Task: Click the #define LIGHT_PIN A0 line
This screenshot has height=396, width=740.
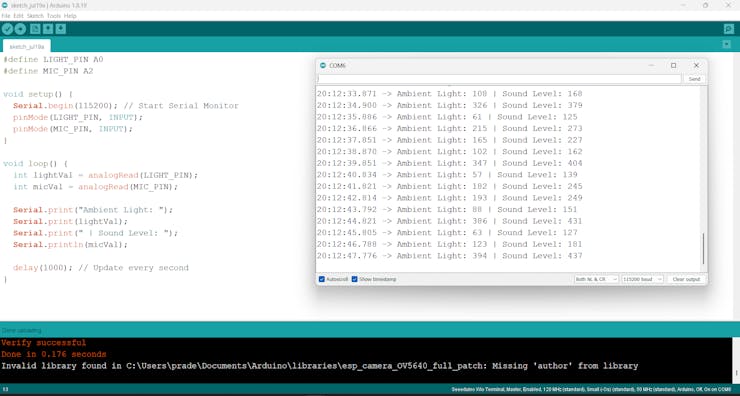Action: click(x=53, y=60)
